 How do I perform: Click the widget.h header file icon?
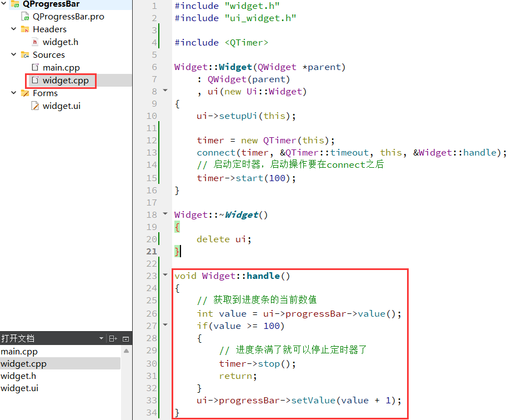(x=35, y=42)
